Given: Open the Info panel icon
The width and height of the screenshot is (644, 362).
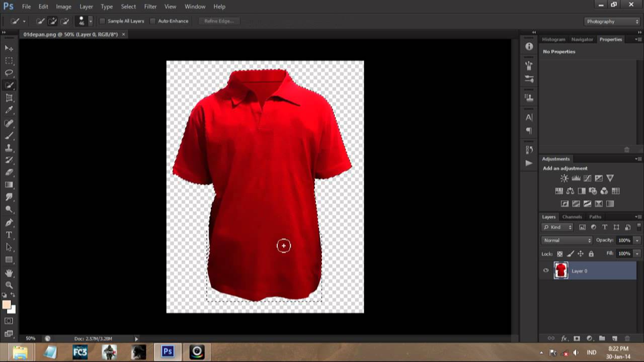Looking at the screenshot, I should click(529, 46).
